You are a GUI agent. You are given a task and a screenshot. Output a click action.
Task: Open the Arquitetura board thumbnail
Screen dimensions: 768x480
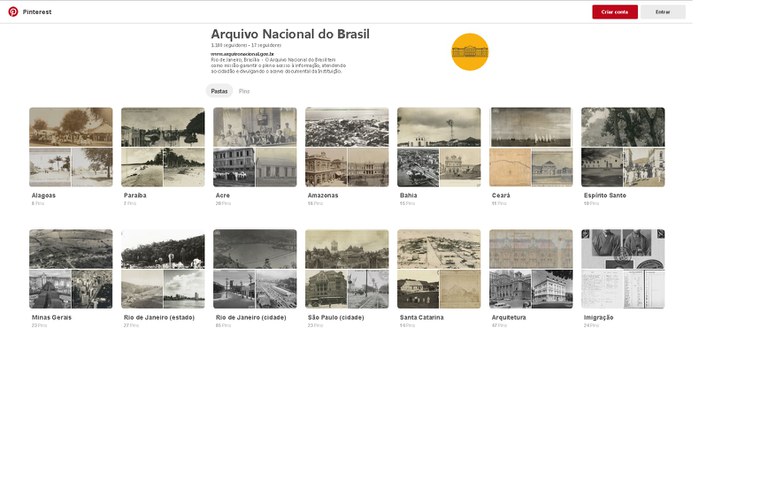coord(531,269)
